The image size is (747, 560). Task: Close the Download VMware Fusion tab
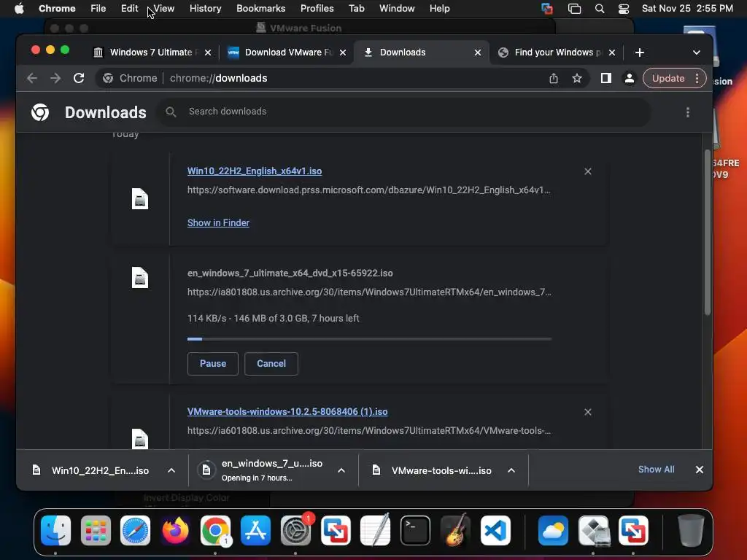pyautogui.click(x=343, y=52)
